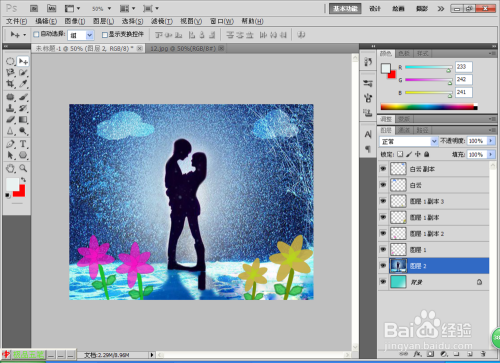The height and width of the screenshot is (363, 500).
Task: Switch to the 设计 workspace
Action: (375, 9)
